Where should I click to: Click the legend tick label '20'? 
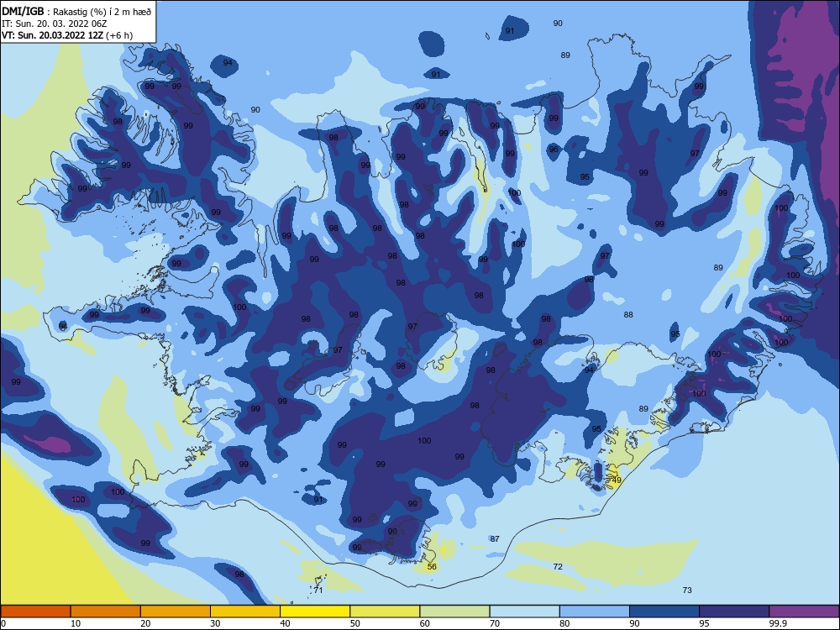145,623
